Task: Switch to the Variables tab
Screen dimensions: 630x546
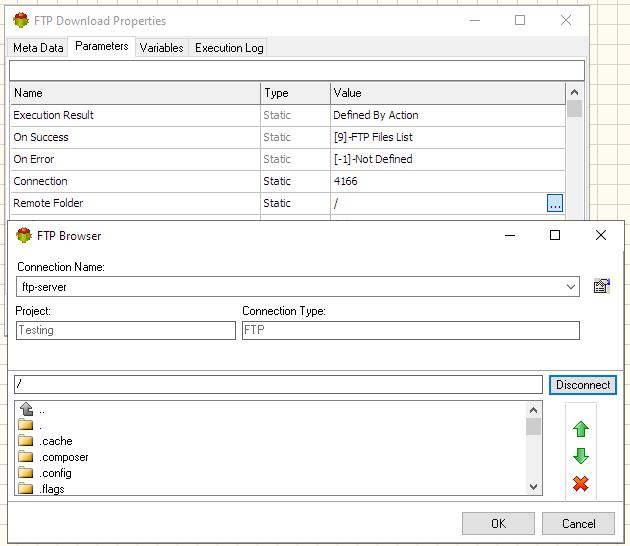Action: pos(162,48)
